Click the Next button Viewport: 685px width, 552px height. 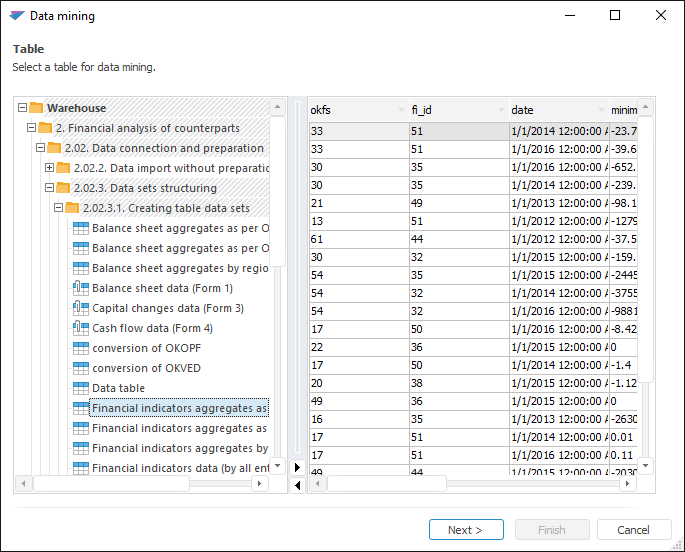(466, 530)
